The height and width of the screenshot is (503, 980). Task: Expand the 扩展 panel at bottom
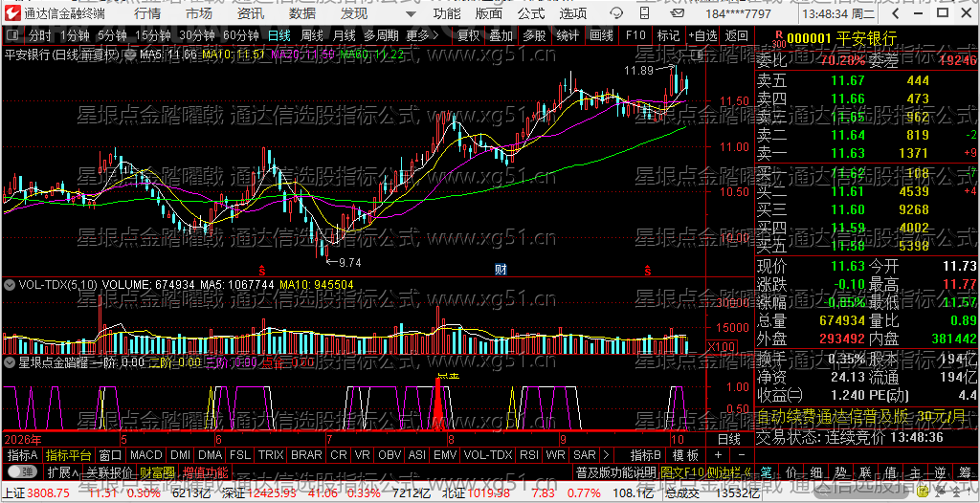[63, 471]
